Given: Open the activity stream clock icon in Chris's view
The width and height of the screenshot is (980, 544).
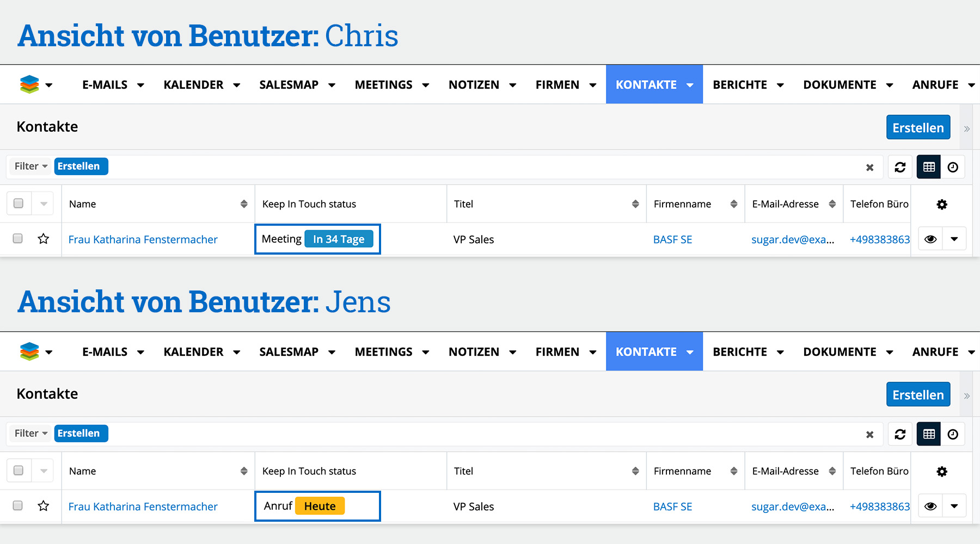Looking at the screenshot, I should (953, 167).
